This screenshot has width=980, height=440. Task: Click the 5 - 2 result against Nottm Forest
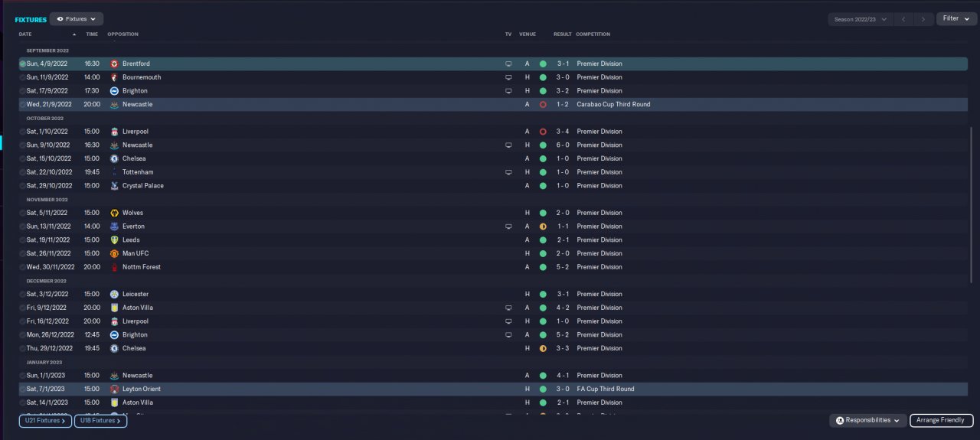(563, 267)
